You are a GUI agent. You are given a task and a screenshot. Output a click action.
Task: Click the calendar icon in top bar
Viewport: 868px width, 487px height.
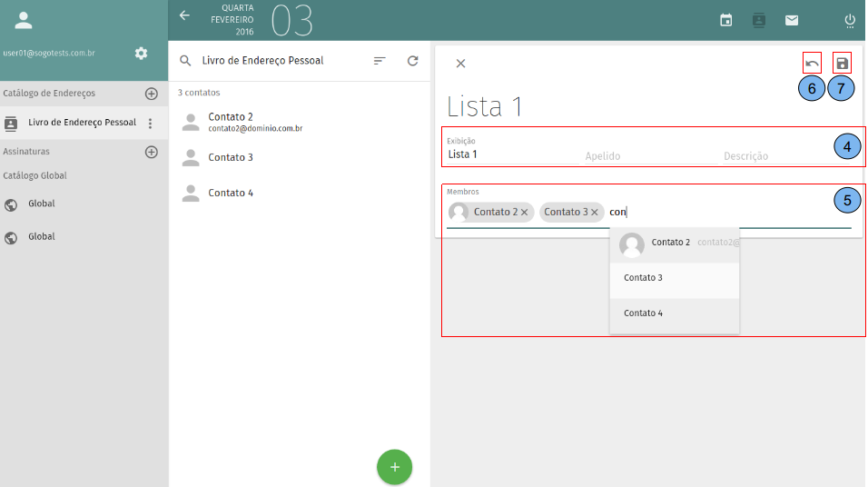point(726,20)
